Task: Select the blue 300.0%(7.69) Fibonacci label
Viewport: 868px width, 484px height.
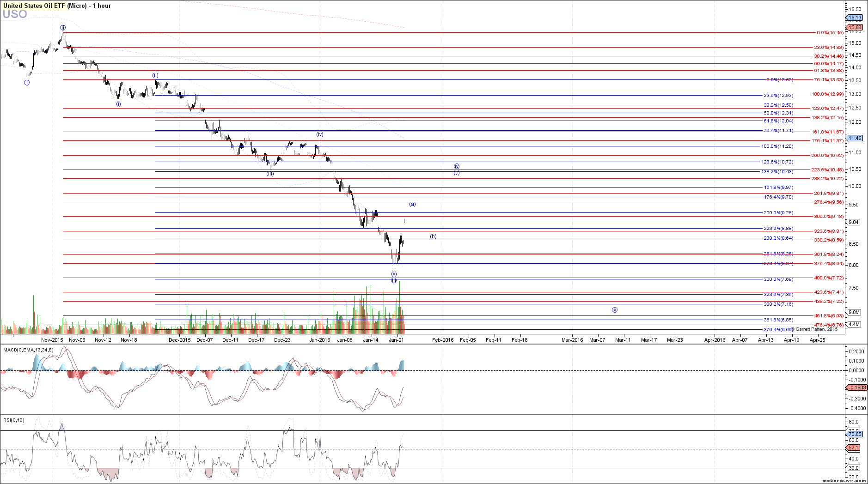Action: coord(778,279)
